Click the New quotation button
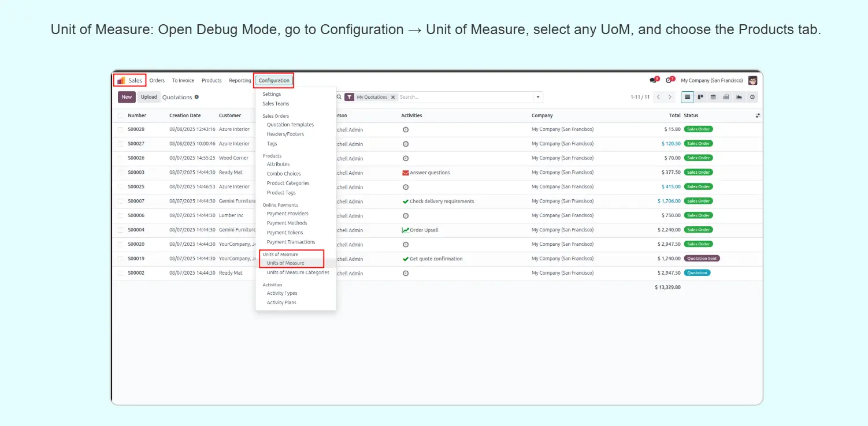 pos(127,97)
